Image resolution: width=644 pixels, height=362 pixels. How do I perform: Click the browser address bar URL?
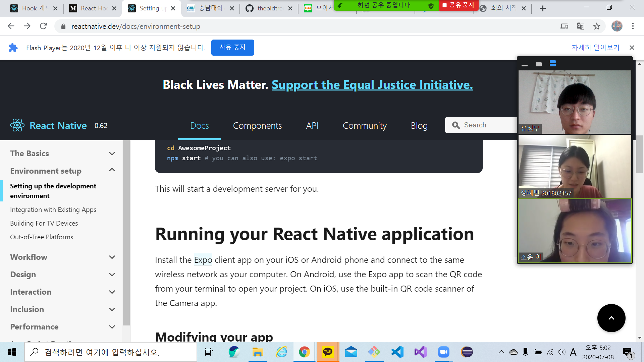click(x=136, y=26)
